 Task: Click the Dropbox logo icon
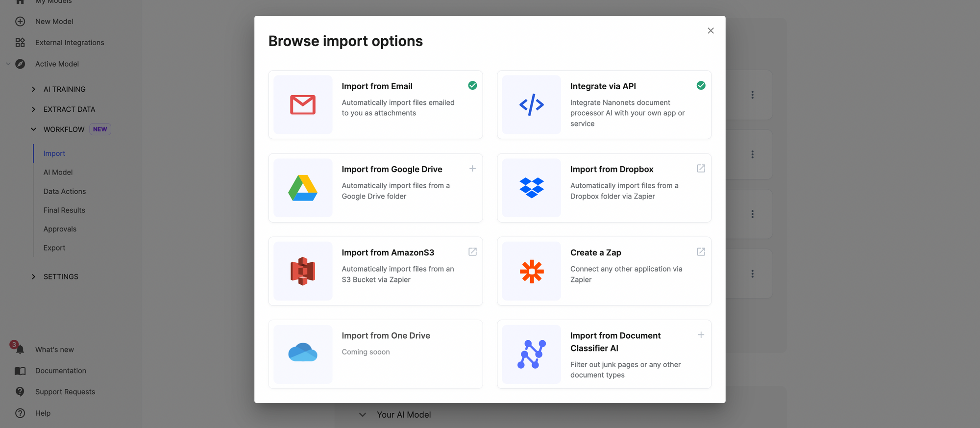point(532,188)
